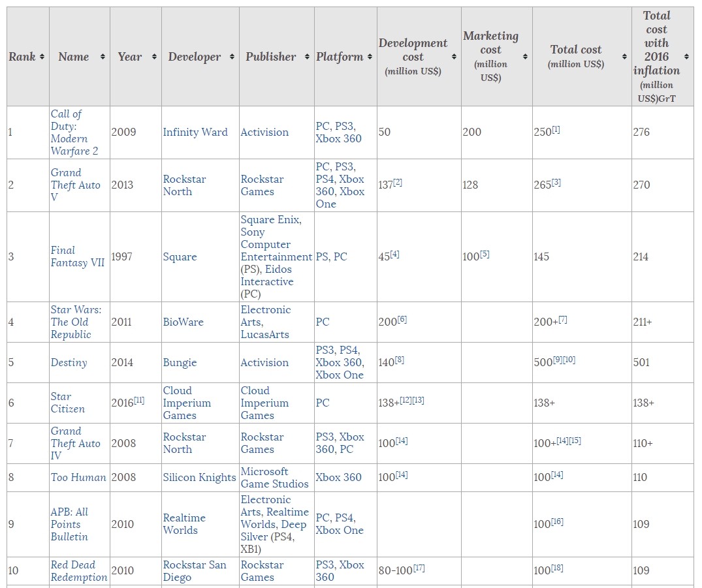This screenshot has height=588, width=702.
Task: Open APB: All Points Bulletin link
Action: (x=69, y=524)
